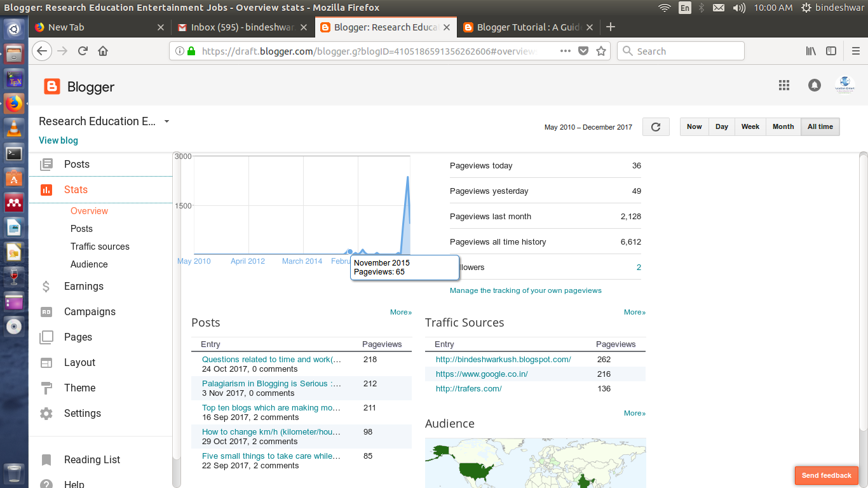Open the trafers.com traffic source link
The width and height of the screenshot is (868, 488).
click(469, 389)
